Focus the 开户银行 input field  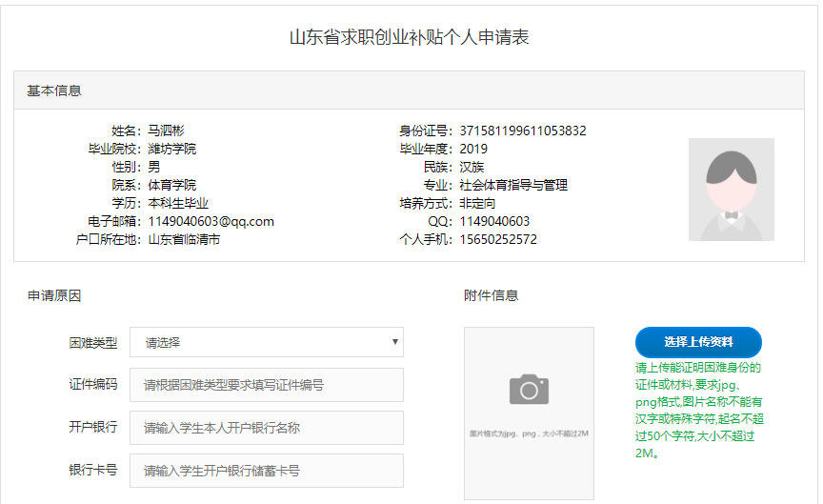pyautogui.click(x=267, y=428)
